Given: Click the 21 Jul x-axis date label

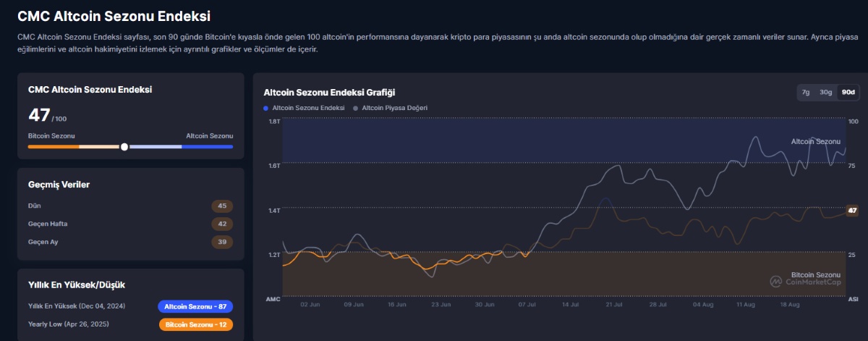Looking at the screenshot, I should pyautogui.click(x=613, y=305).
